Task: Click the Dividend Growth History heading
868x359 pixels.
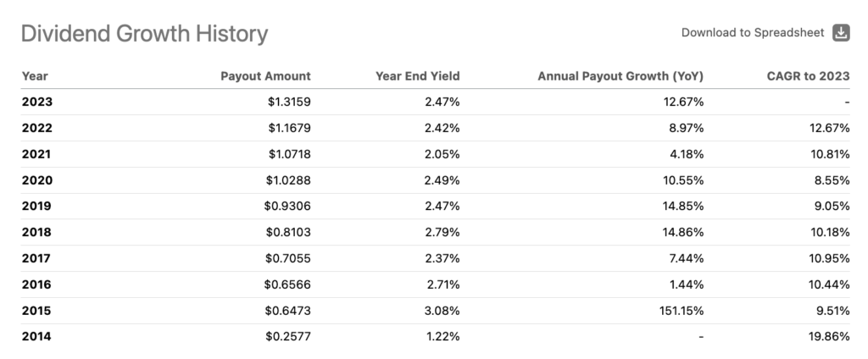Action: click(x=144, y=34)
